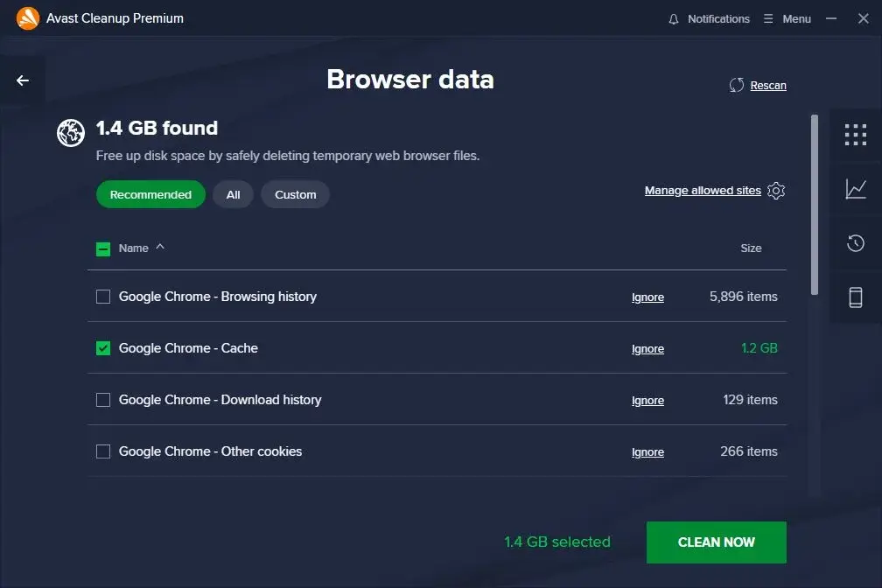Open the Menu dropdown
Image resolution: width=882 pixels, height=588 pixels.
point(787,18)
